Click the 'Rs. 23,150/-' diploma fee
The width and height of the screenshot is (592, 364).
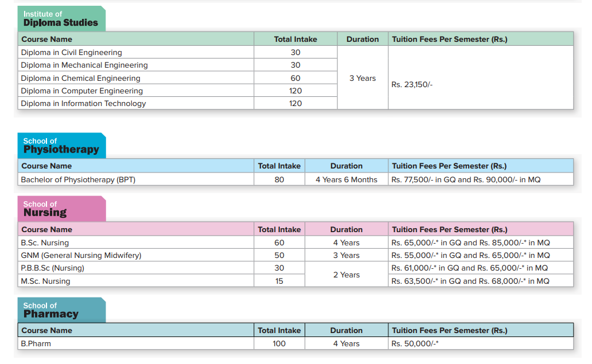click(412, 84)
